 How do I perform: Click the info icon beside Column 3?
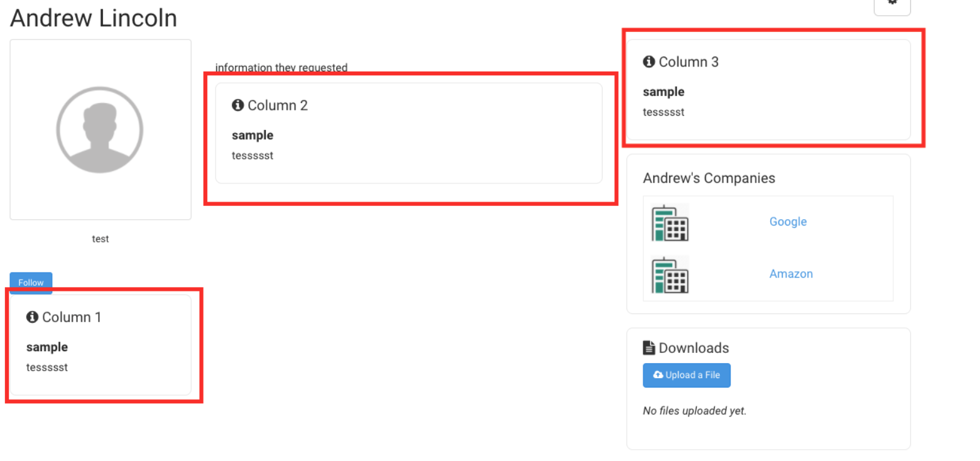click(649, 62)
